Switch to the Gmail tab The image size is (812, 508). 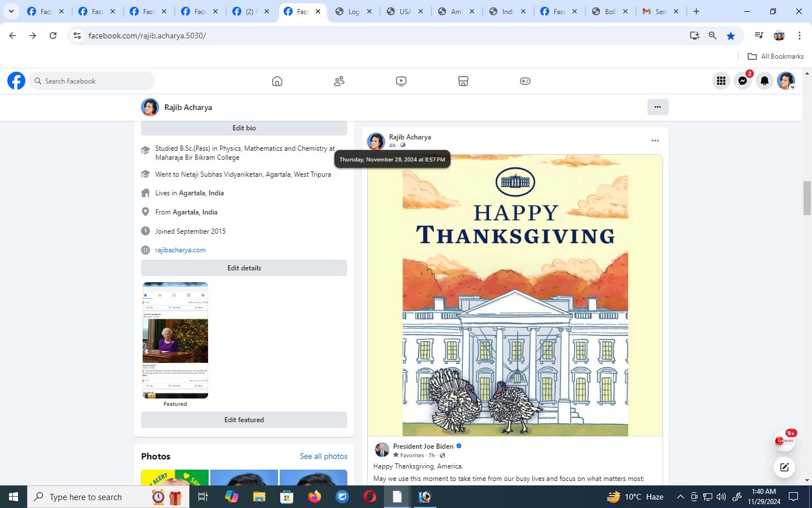click(661, 11)
